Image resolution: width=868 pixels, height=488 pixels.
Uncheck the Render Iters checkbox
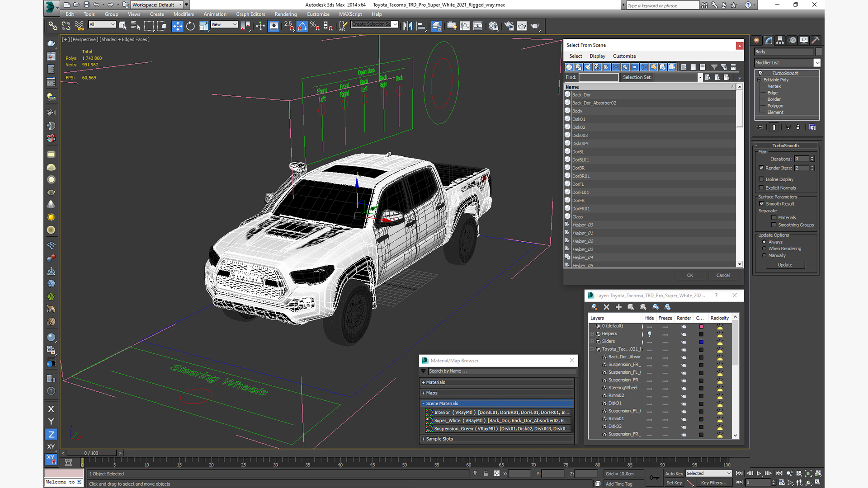[x=762, y=168]
